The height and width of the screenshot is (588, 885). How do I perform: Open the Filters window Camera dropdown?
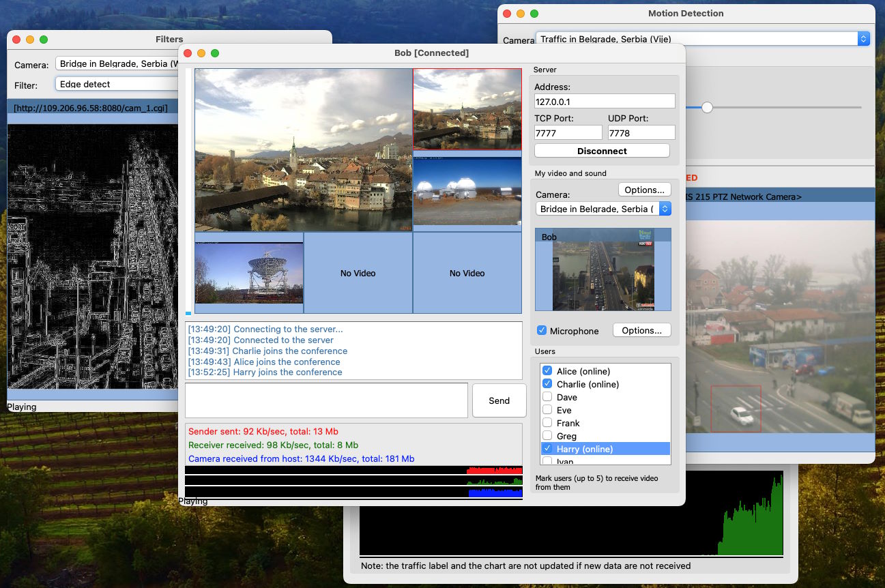point(116,64)
